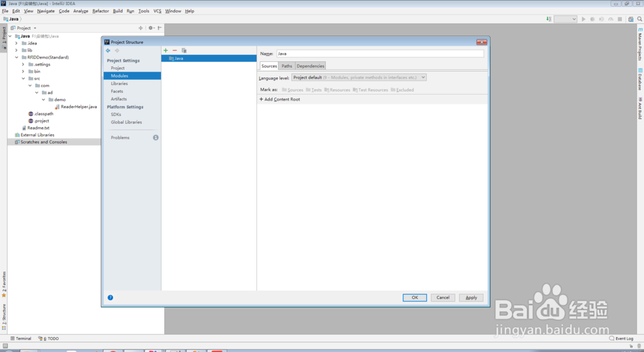The width and height of the screenshot is (644, 352).
Task: Open the Project panel settings gear
Action: click(151, 28)
